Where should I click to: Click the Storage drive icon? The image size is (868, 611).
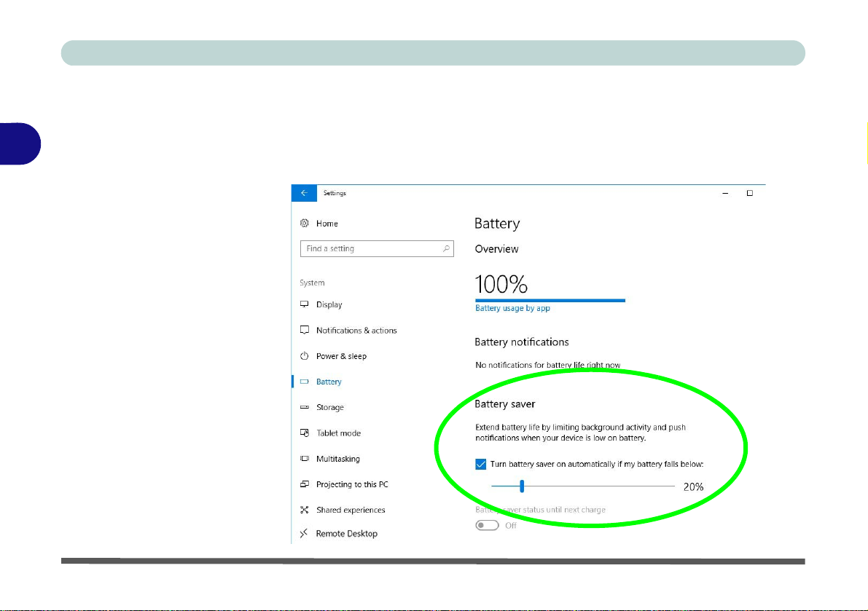tap(305, 407)
